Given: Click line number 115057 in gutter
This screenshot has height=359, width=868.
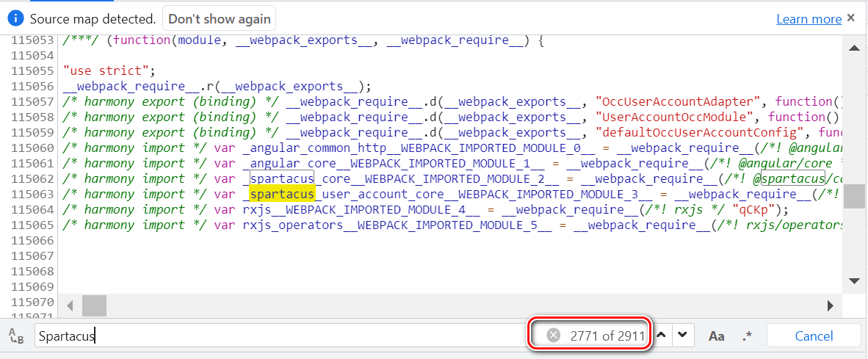Looking at the screenshot, I should click(x=32, y=102).
